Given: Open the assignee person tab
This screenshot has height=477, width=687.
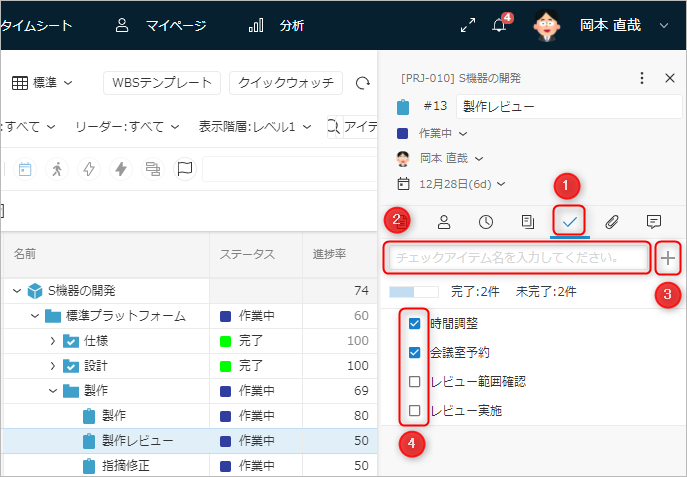Looking at the screenshot, I should pyautogui.click(x=444, y=222).
